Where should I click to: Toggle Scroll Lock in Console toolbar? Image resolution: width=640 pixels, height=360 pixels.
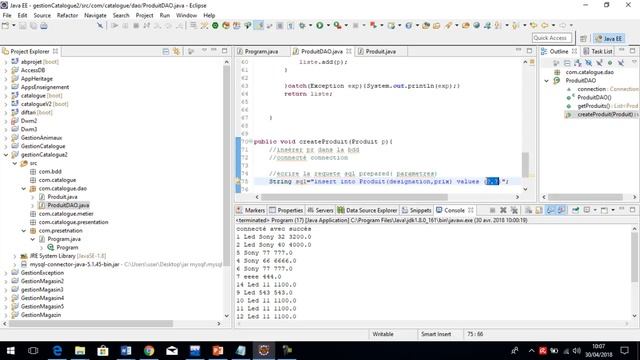539,210
